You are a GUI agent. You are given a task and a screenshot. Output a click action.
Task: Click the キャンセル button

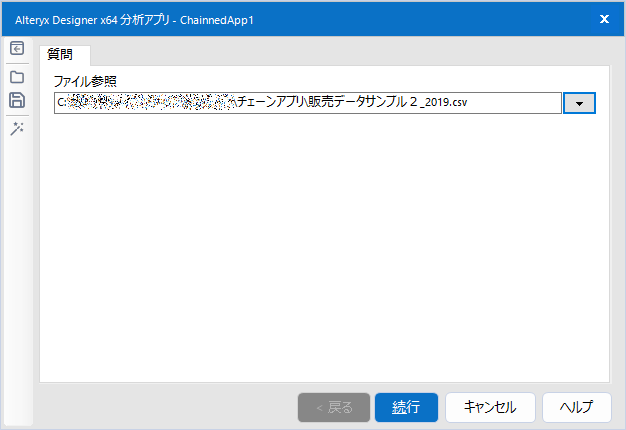[490, 407]
